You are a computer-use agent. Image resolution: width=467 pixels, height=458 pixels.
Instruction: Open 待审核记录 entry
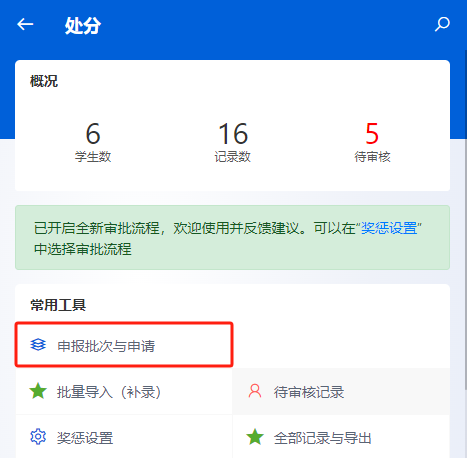341,391
